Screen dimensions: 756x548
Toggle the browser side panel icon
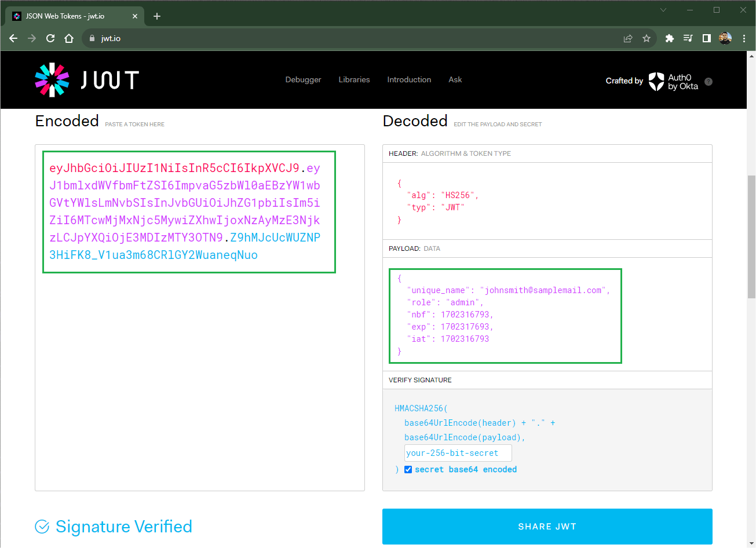[x=707, y=38]
